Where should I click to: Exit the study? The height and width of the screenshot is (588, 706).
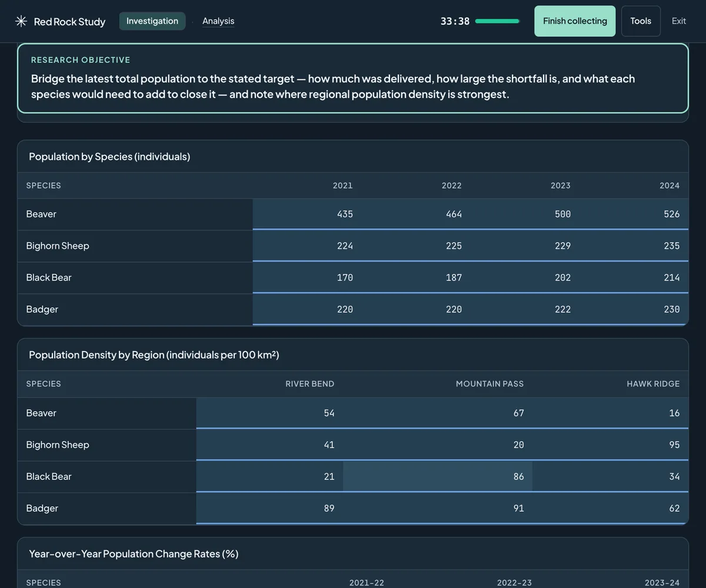[x=679, y=21]
